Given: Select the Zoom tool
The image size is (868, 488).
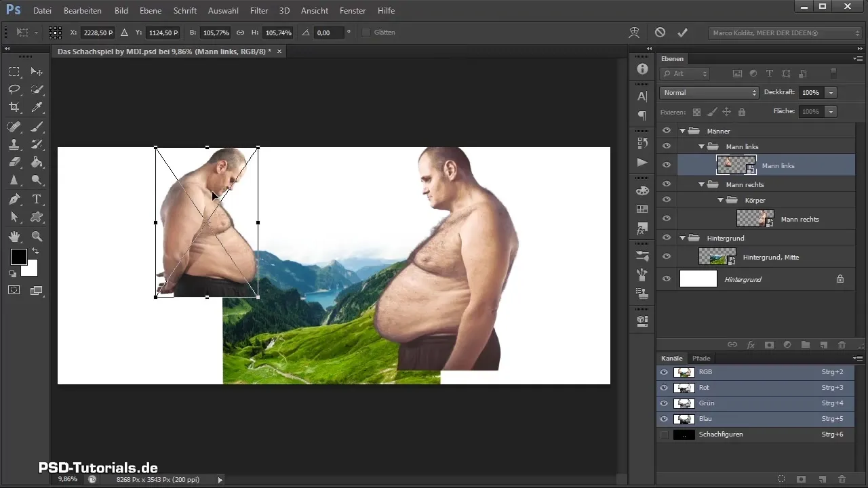Looking at the screenshot, I should pyautogui.click(x=37, y=237).
